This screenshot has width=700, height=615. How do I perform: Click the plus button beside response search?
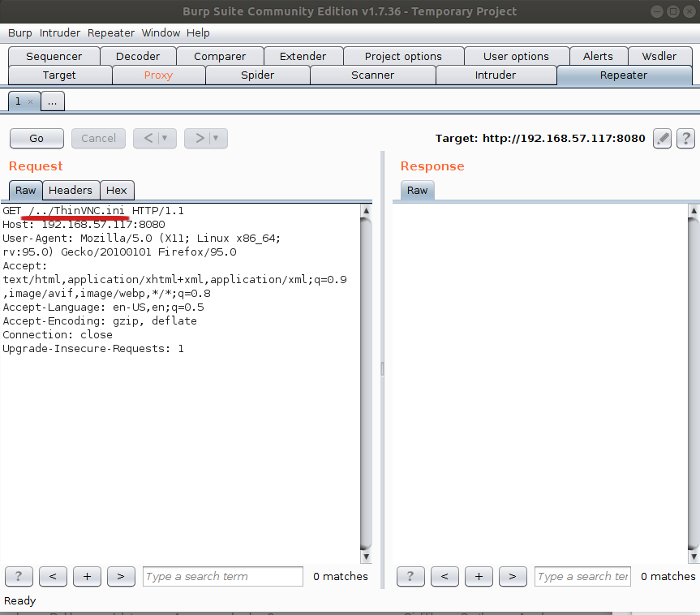pyautogui.click(x=479, y=577)
